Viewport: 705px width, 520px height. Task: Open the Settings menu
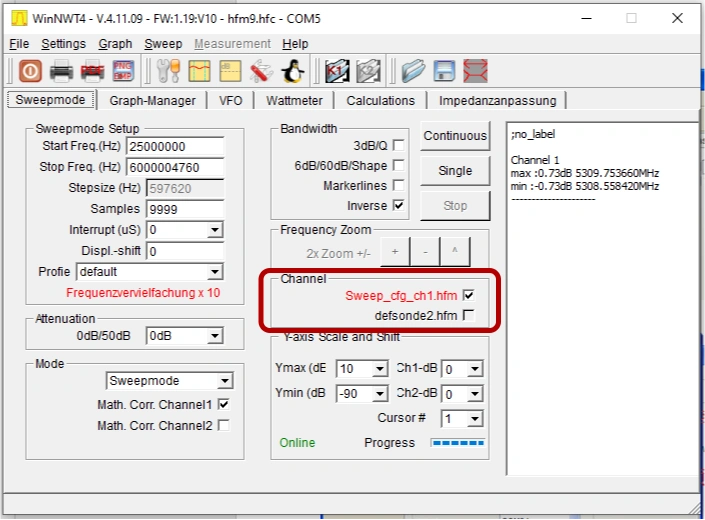coord(63,44)
